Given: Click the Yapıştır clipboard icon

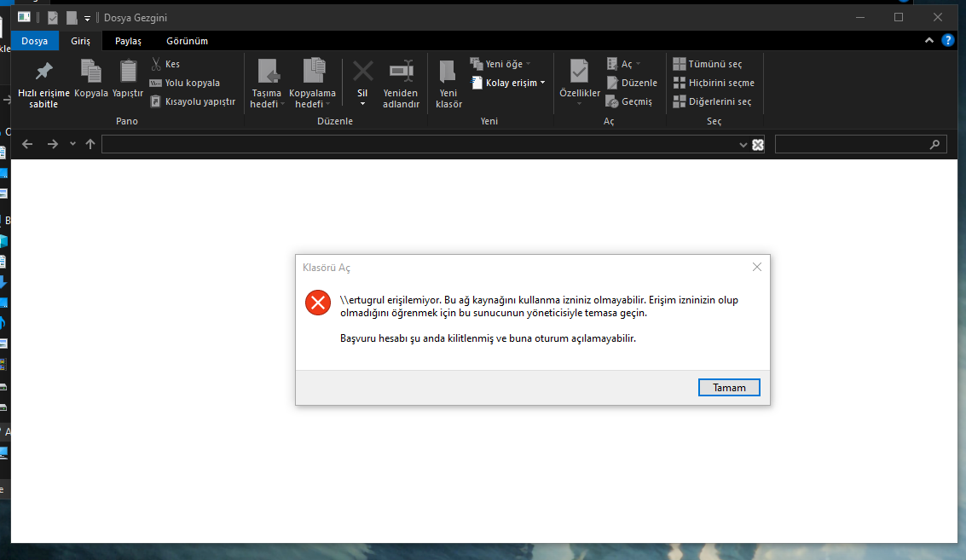Looking at the screenshot, I should (128, 71).
